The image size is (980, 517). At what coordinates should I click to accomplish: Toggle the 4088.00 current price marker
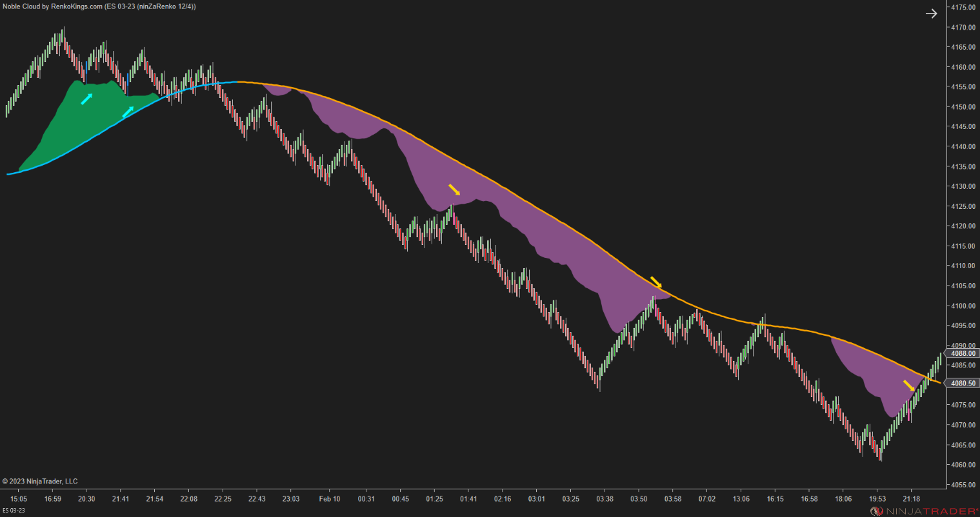pyautogui.click(x=962, y=353)
